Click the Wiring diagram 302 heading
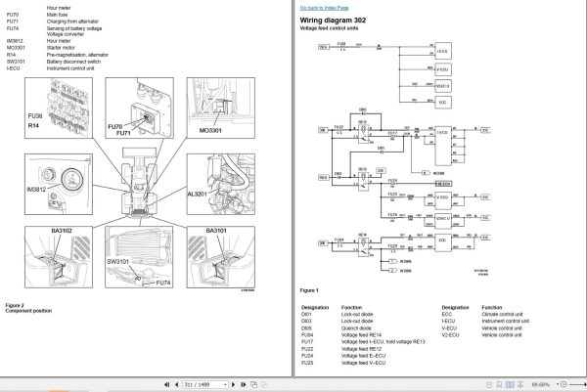This screenshot has height=392, width=587. click(x=333, y=21)
